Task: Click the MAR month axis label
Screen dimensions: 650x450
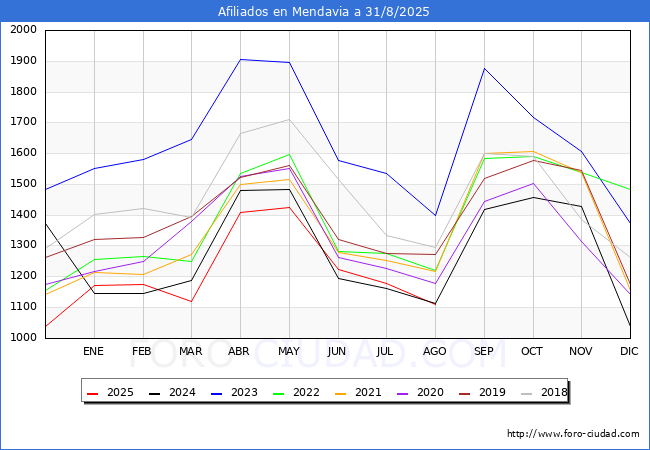Action: [x=190, y=351]
